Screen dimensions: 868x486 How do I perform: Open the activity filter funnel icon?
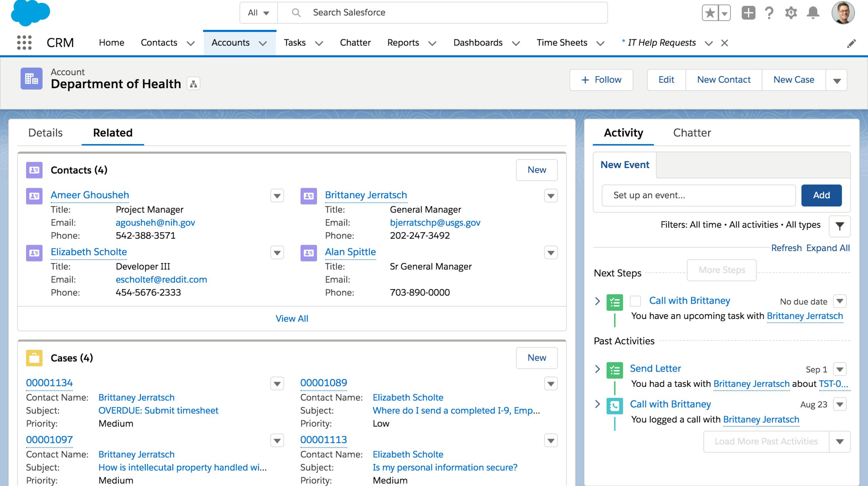click(x=840, y=226)
